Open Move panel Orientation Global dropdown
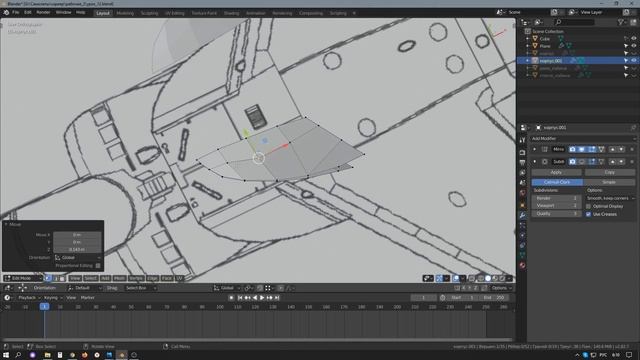640x360 pixels. tap(78, 258)
